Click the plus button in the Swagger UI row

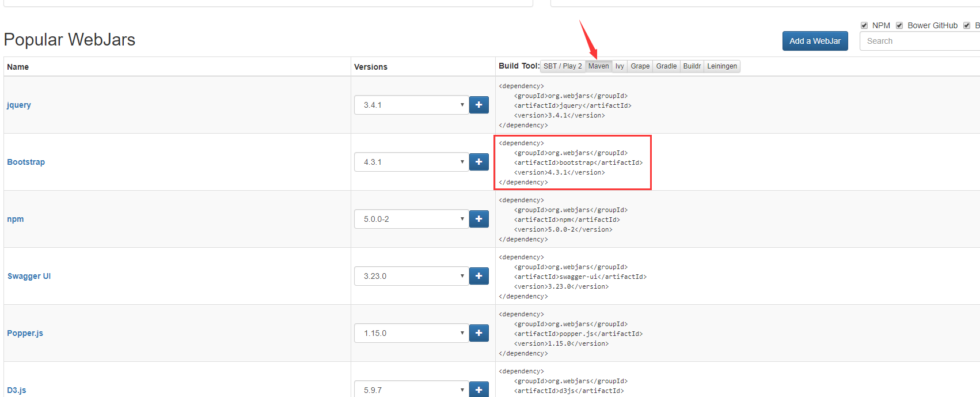[478, 276]
